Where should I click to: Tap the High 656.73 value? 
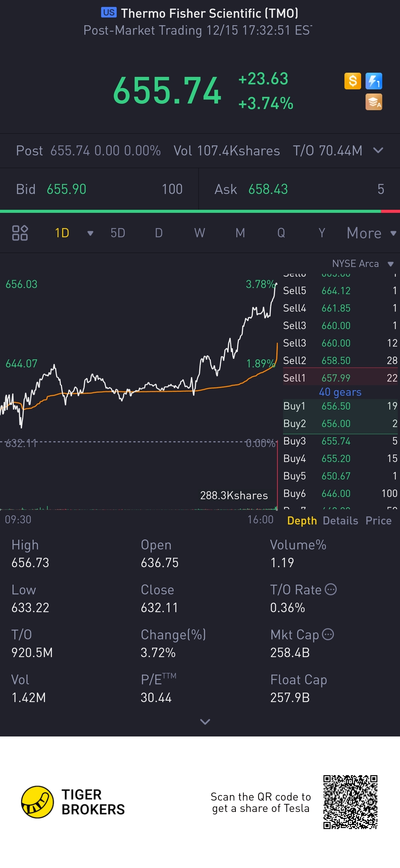pyautogui.click(x=30, y=562)
